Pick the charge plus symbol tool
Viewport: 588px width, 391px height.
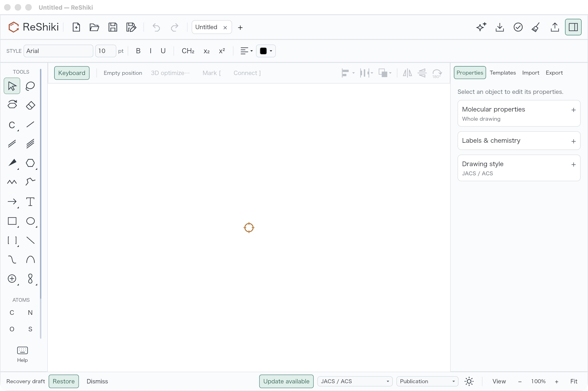tap(12, 279)
